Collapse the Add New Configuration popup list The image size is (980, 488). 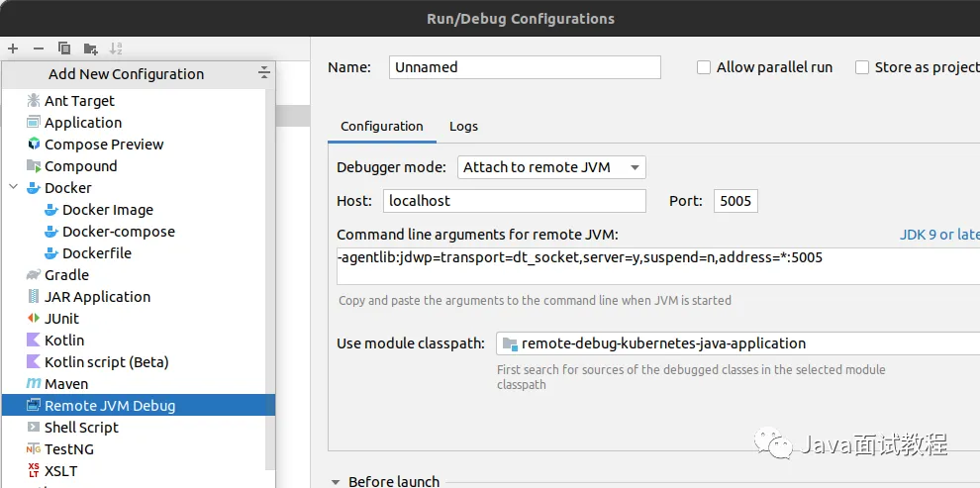264,73
